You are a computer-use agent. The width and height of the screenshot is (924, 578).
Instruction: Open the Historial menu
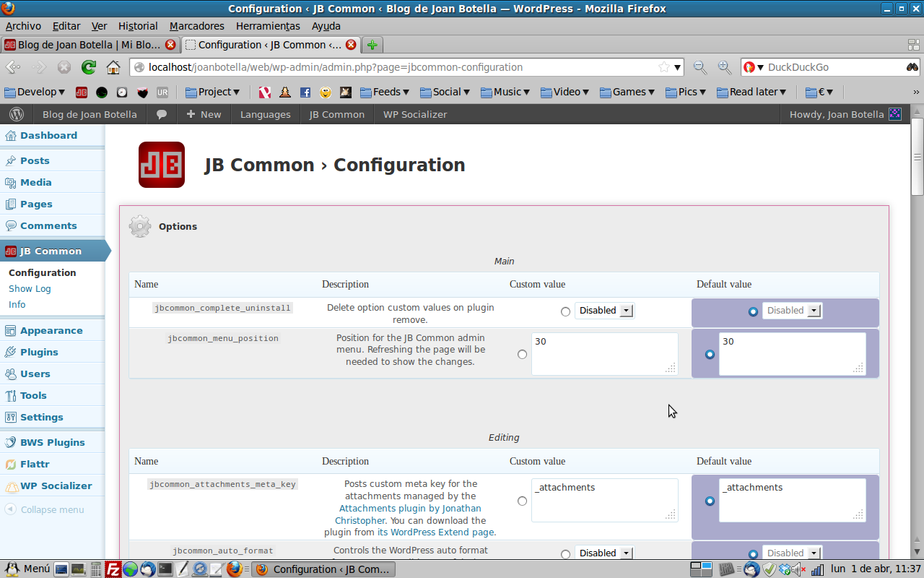tap(138, 26)
